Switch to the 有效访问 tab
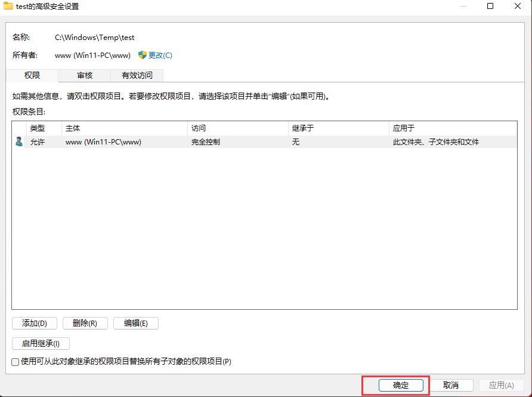 point(137,75)
